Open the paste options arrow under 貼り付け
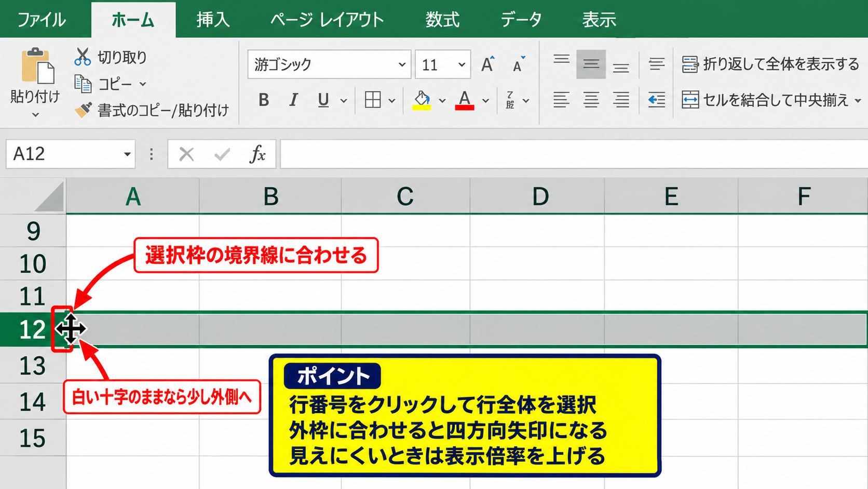 click(35, 115)
